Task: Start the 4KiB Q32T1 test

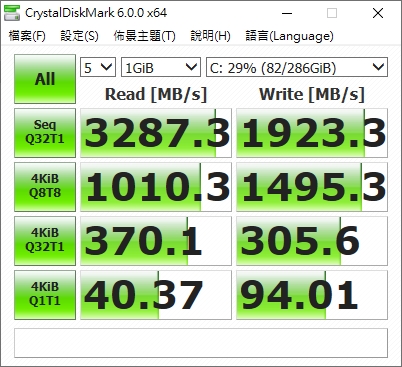Action: [x=45, y=241]
